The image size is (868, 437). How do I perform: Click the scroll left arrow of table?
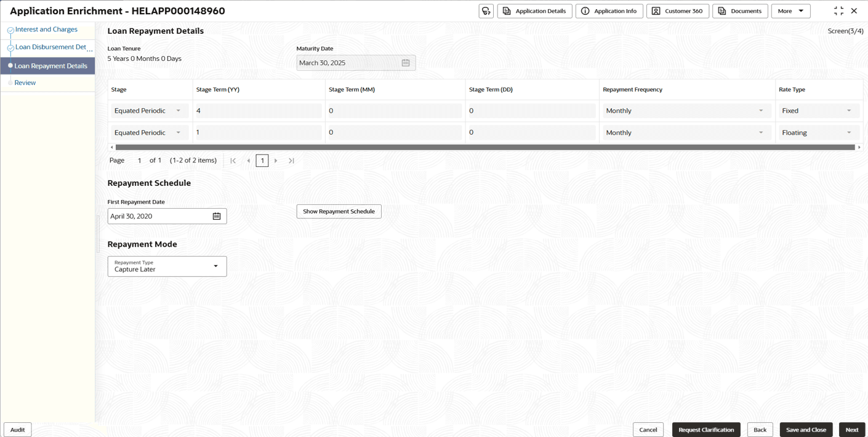tap(111, 147)
